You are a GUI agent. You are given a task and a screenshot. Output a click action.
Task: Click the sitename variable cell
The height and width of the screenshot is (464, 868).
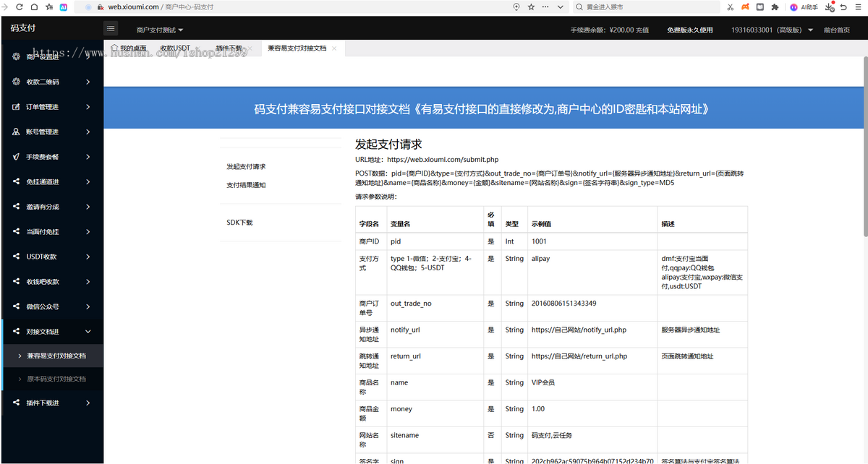pyautogui.click(x=435, y=440)
